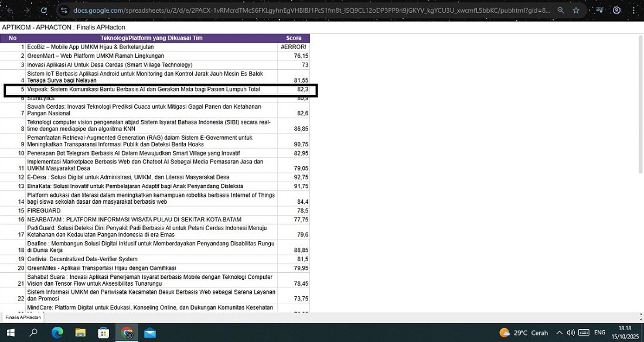644x342 pixels.
Task: Open the media control icon in toolbar
Action: coord(599,11)
